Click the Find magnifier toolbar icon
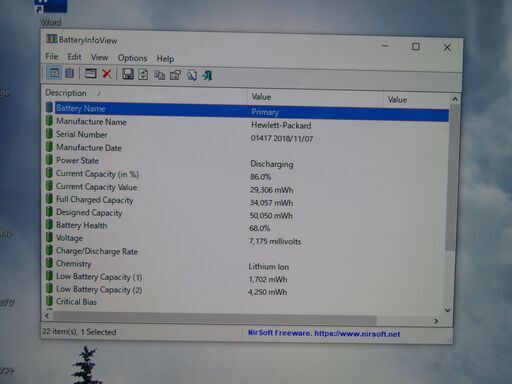Viewport: 512px width, 384px height. tap(192, 75)
